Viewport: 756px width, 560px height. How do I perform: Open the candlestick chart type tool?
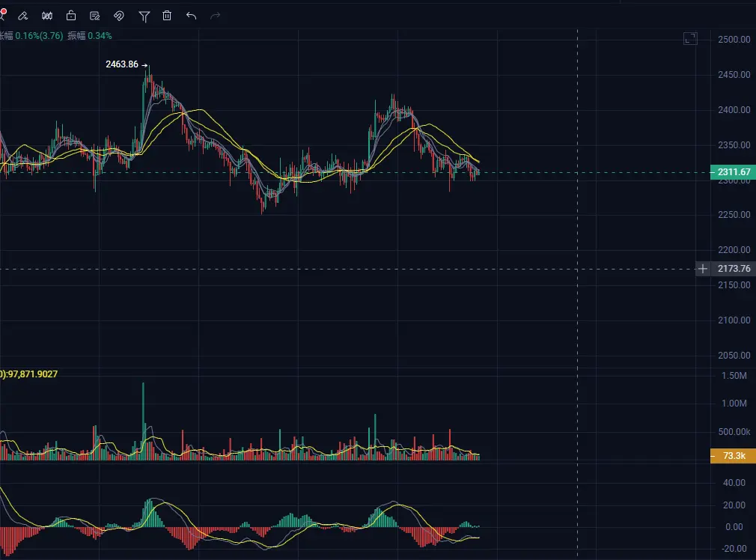pyautogui.click(x=46, y=16)
